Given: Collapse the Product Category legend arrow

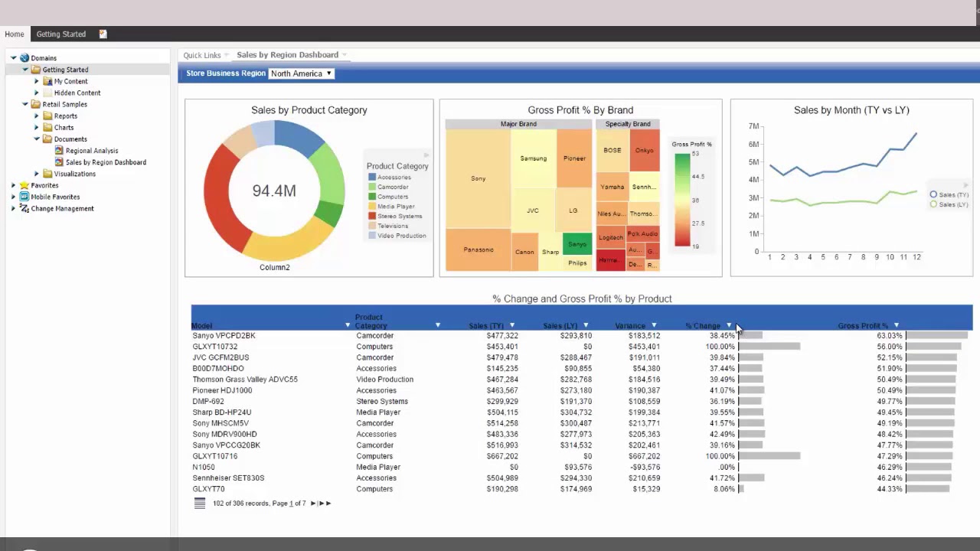Looking at the screenshot, I should click(426, 155).
